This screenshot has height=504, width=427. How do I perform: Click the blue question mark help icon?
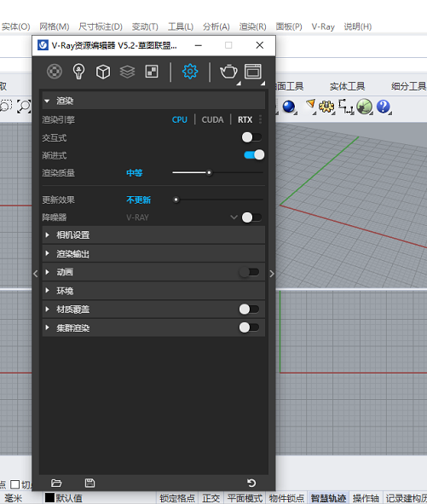pyautogui.click(x=383, y=107)
